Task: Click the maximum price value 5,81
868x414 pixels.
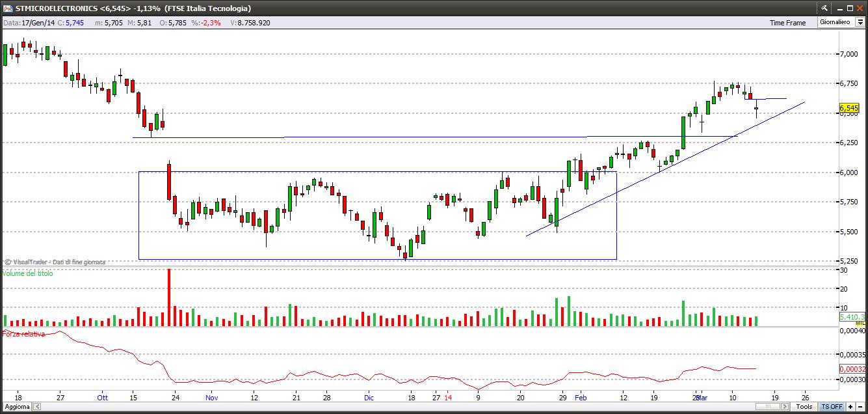Action: (x=144, y=22)
